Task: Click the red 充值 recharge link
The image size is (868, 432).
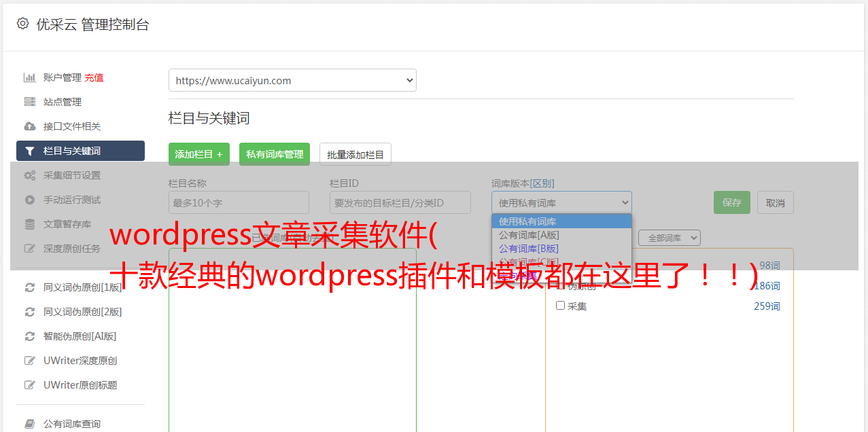Action: (94, 77)
